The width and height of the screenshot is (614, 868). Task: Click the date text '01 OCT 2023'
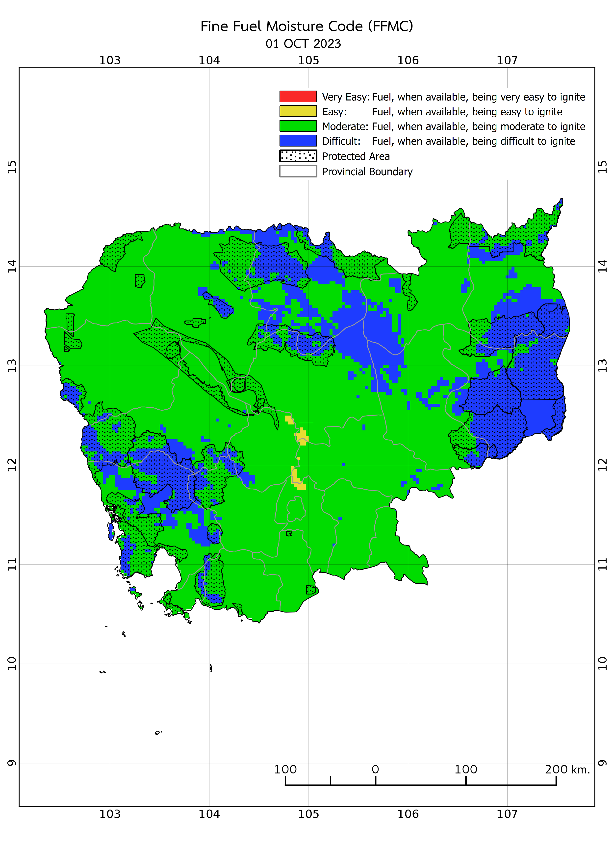[303, 44]
